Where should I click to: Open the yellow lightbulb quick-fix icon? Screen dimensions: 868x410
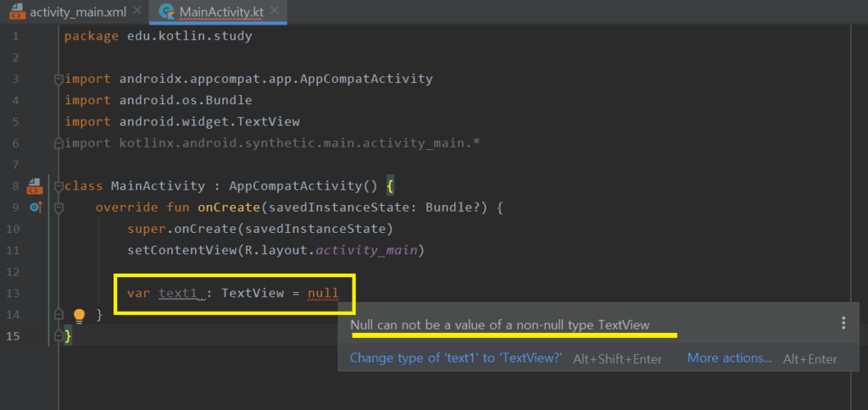tap(79, 316)
